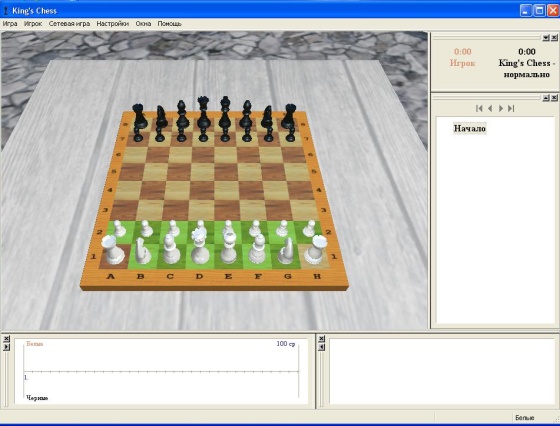Screen dimensions: 560x426
Task: Open the Помощь menu
Action: point(170,24)
